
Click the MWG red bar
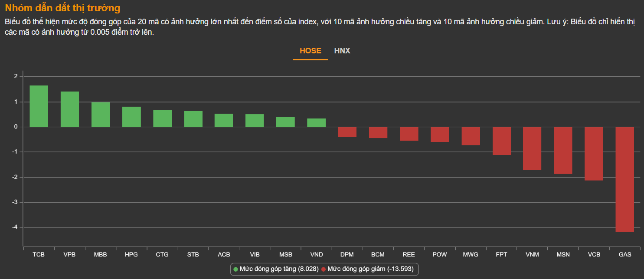tap(471, 136)
